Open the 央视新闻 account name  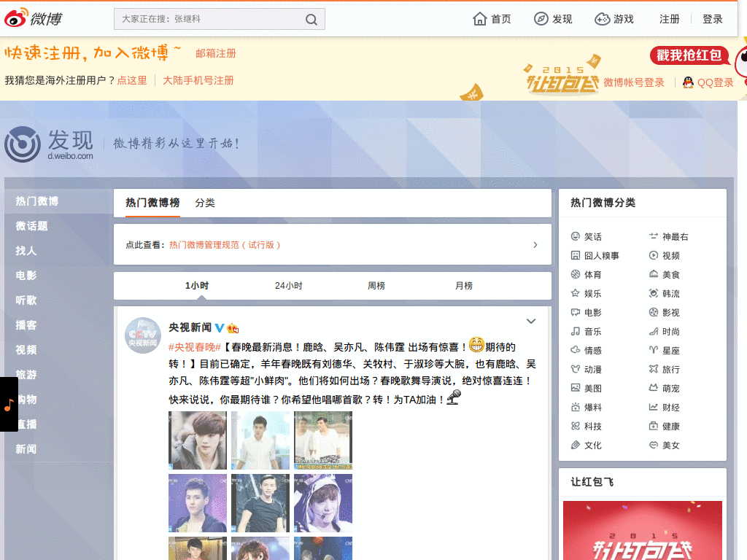click(190, 327)
